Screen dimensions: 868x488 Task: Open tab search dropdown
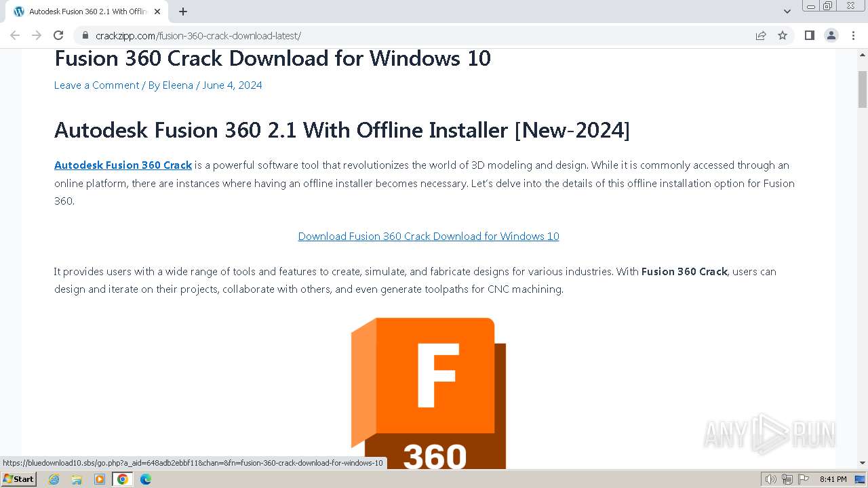[787, 12]
